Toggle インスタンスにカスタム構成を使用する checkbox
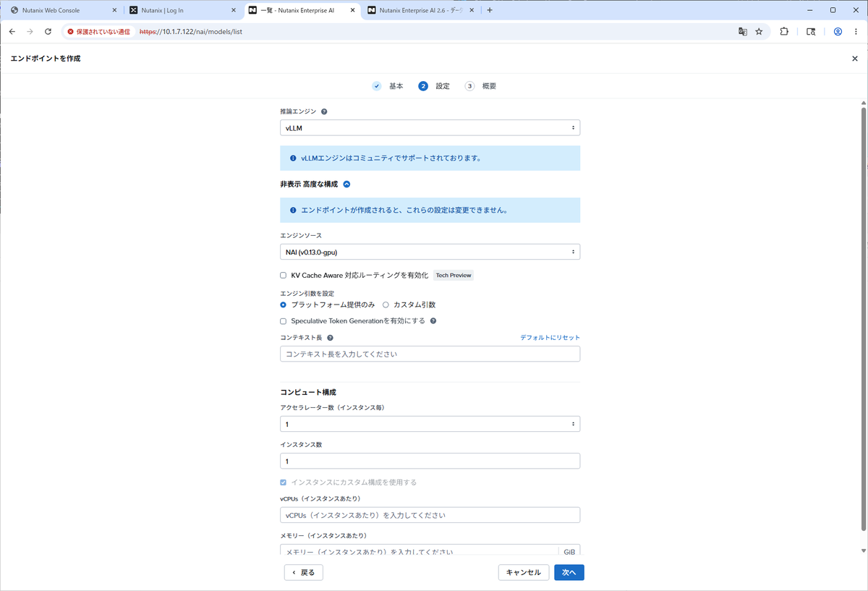 [x=284, y=482]
